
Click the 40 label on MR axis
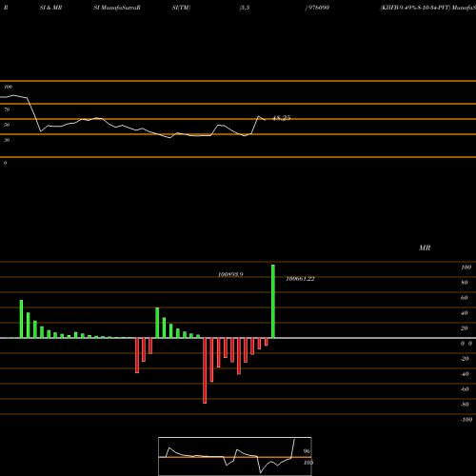coord(464,313)
